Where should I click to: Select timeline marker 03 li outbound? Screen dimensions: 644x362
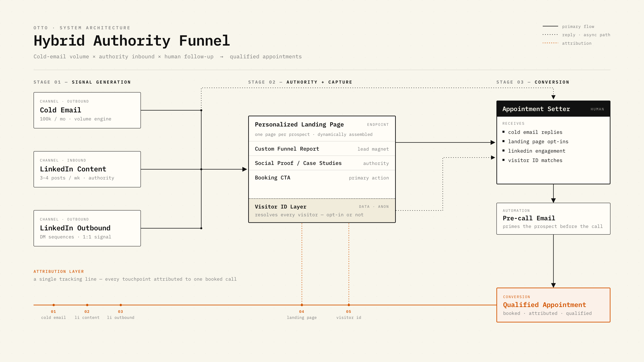121,305
